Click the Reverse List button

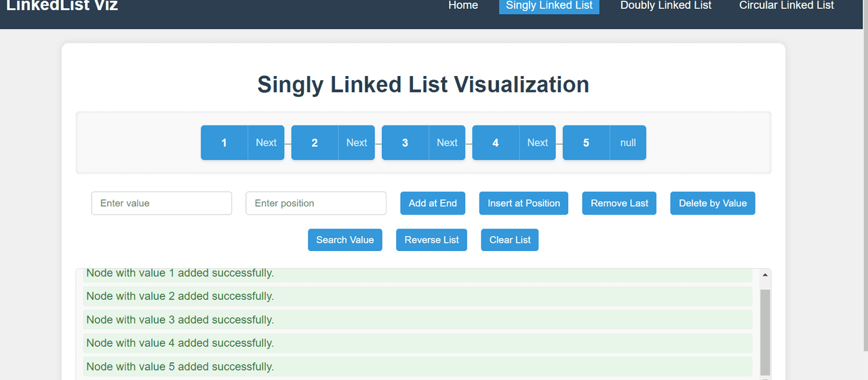431,240
